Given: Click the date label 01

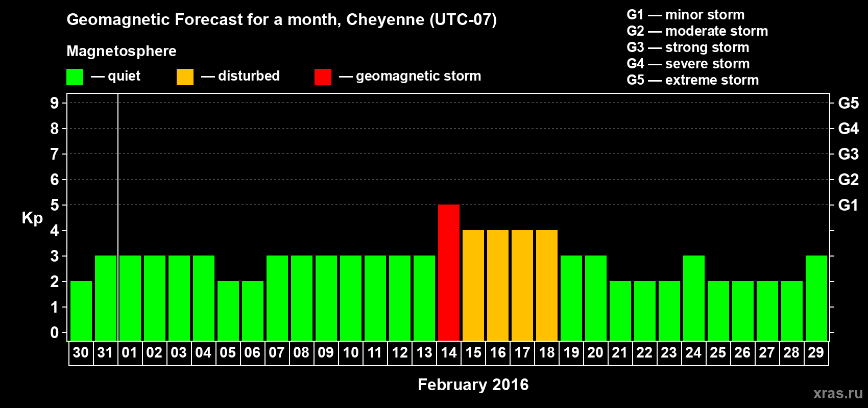Looking at the screenshot, I should [130, 352].
